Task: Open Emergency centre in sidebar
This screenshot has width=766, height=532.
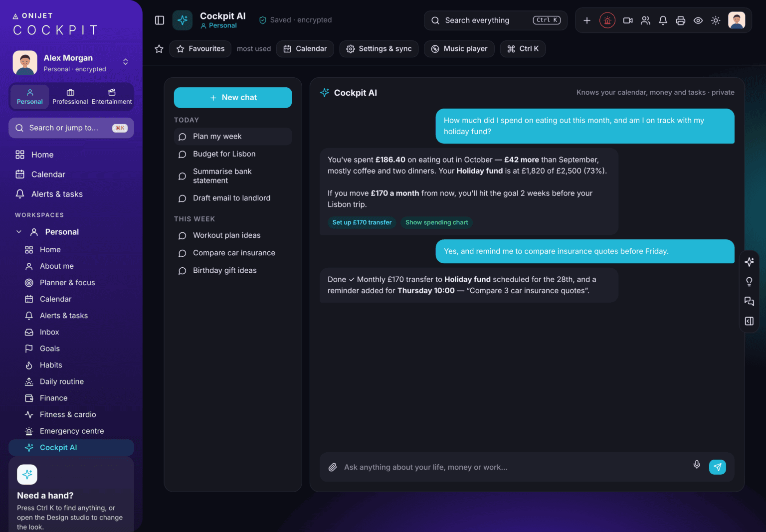Action: point(71,431)
